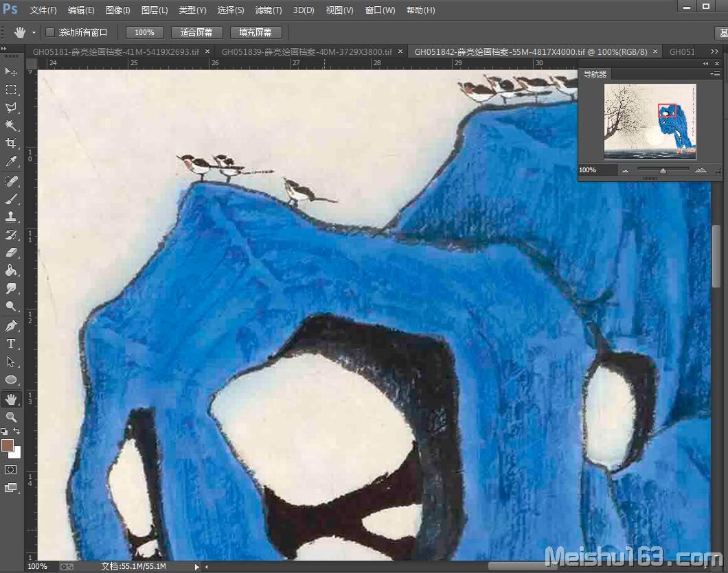Expand the toolbox to two columns
This screenshot has height=573, width=728.
click(x=3, y=48)
